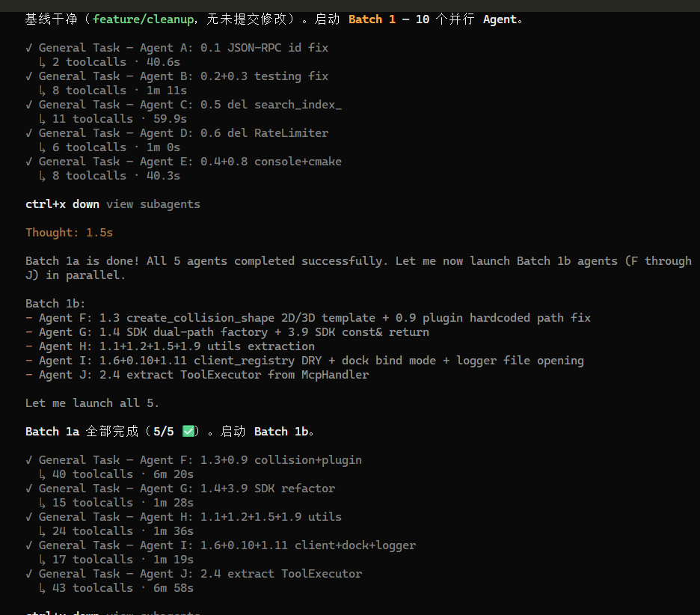
Task: Click the checkmark icon beside Agent B task
Action: click(29, 76)
